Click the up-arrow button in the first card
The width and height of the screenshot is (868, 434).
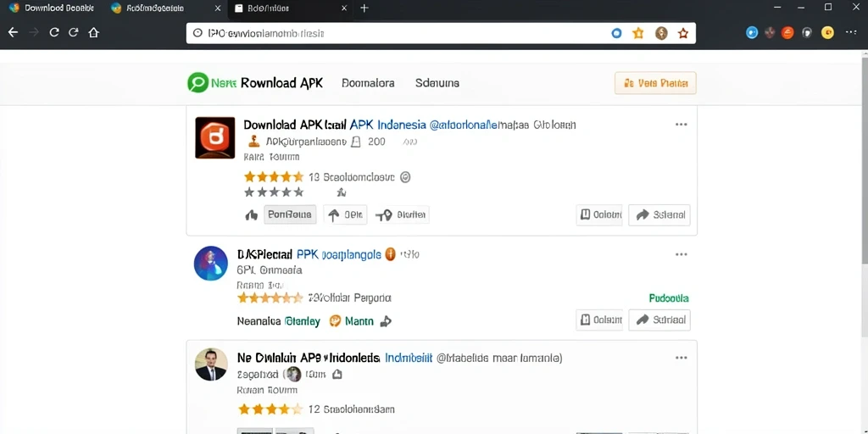click(346, 214)
